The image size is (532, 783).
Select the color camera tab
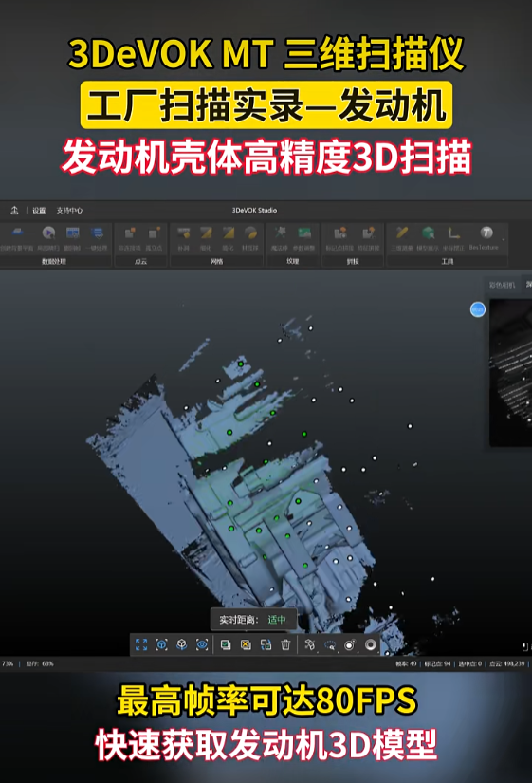point(502,285)
